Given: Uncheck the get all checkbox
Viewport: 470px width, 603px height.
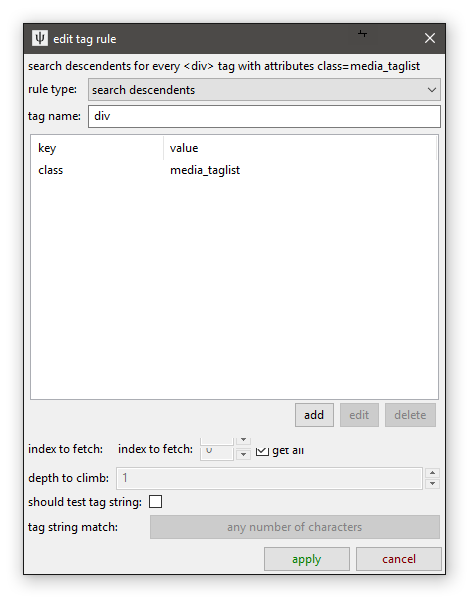Looking at the screenshot, I should (x=262, y=450).
